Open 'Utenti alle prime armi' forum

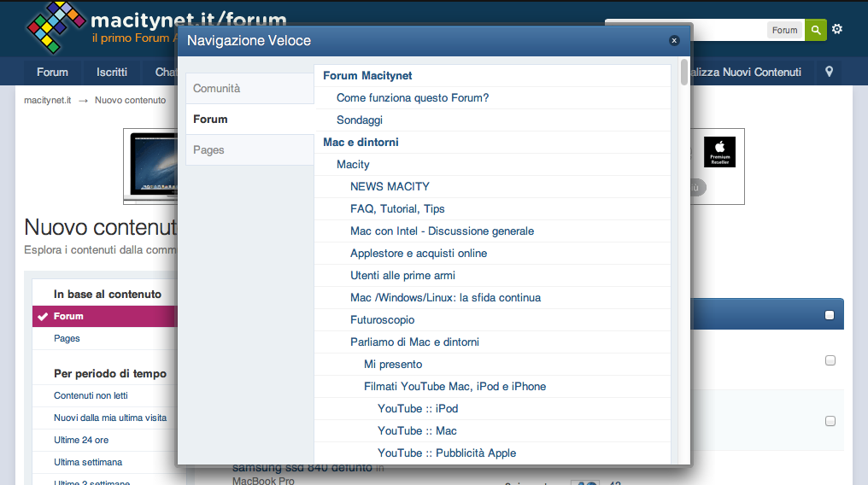pos(402,276)
